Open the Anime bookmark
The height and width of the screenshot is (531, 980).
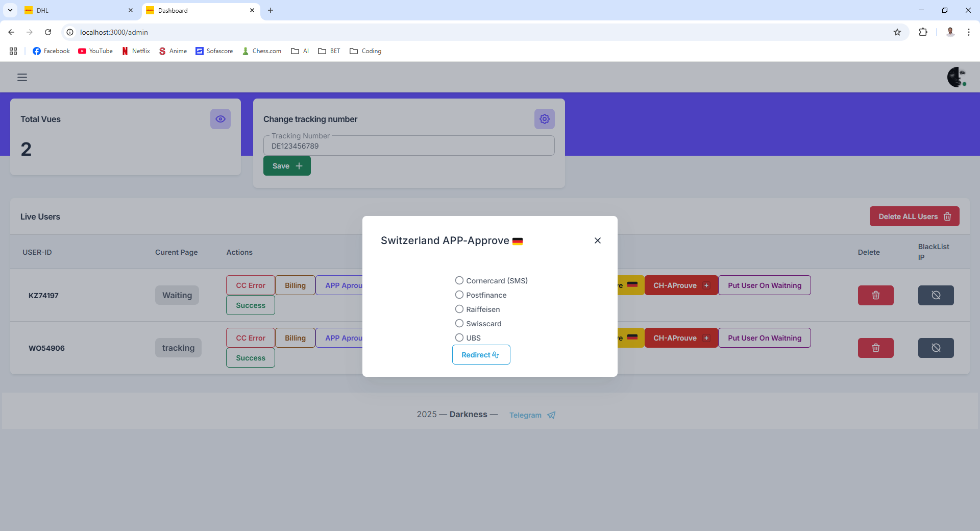click(173, 51)
